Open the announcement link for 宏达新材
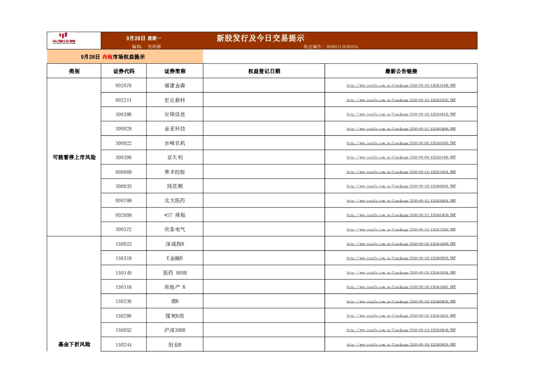 [x=401, y=100]
